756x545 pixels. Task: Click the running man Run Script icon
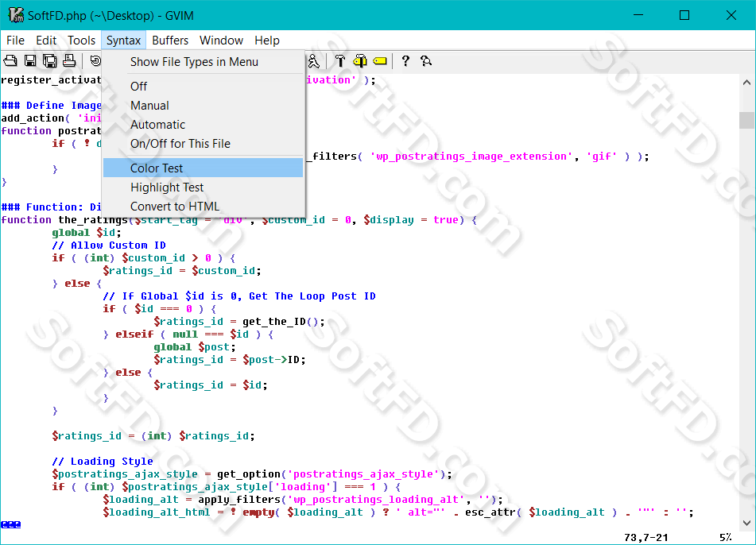[x=313, y=60]
